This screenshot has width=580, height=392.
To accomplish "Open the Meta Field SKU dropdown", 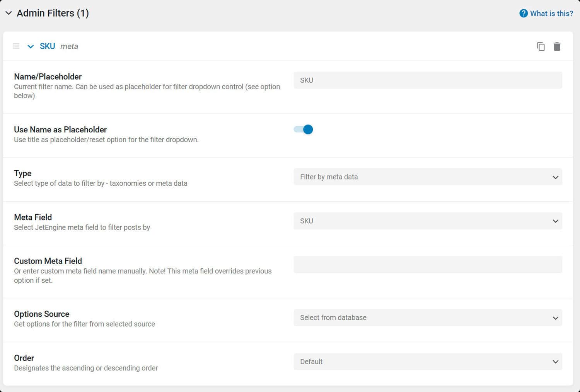I will click(x=428, y=221).
